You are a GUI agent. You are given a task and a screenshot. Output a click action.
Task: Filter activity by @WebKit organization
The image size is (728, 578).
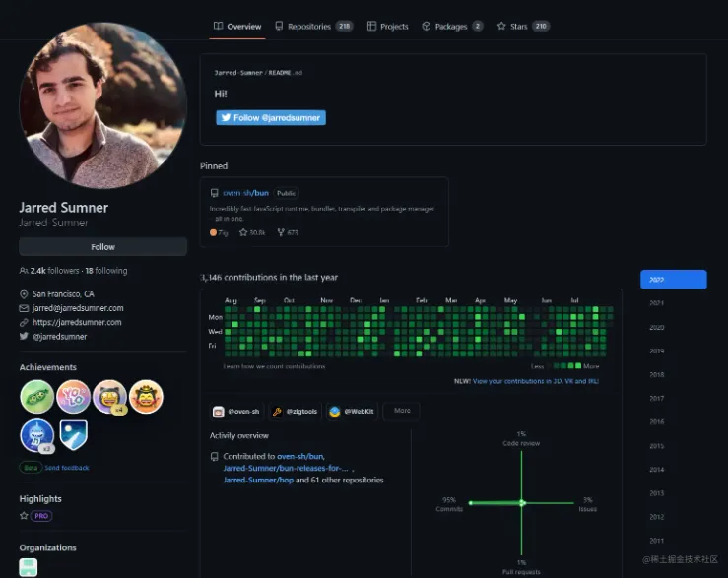(x=352, y=412)
